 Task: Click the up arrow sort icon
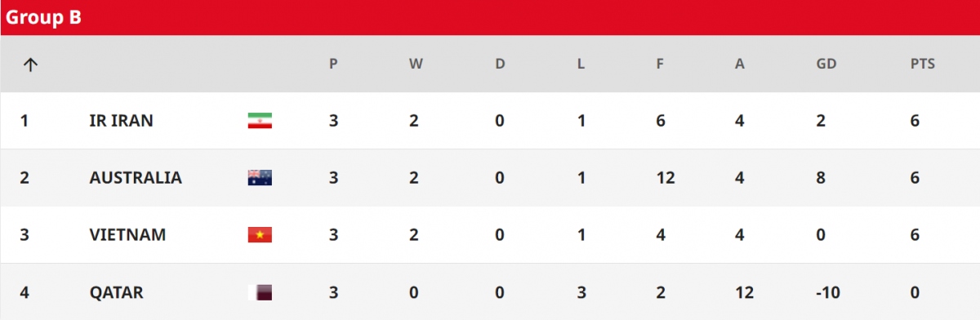(x=30, y=64)
